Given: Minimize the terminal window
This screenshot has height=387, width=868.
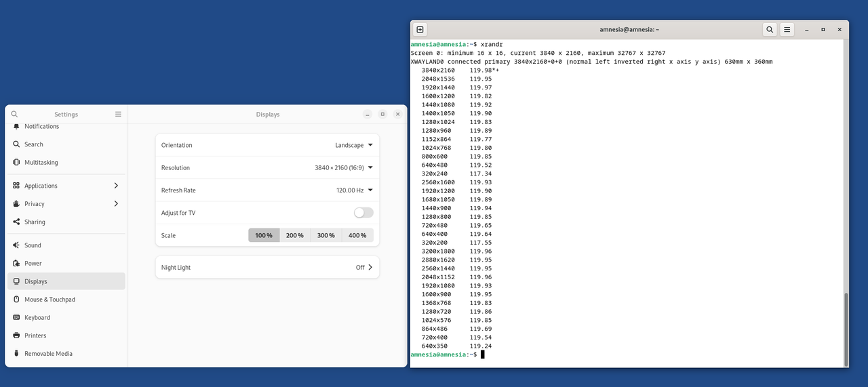Looking at the screenshot, I should pyautogui.click(x=806, y=30).
